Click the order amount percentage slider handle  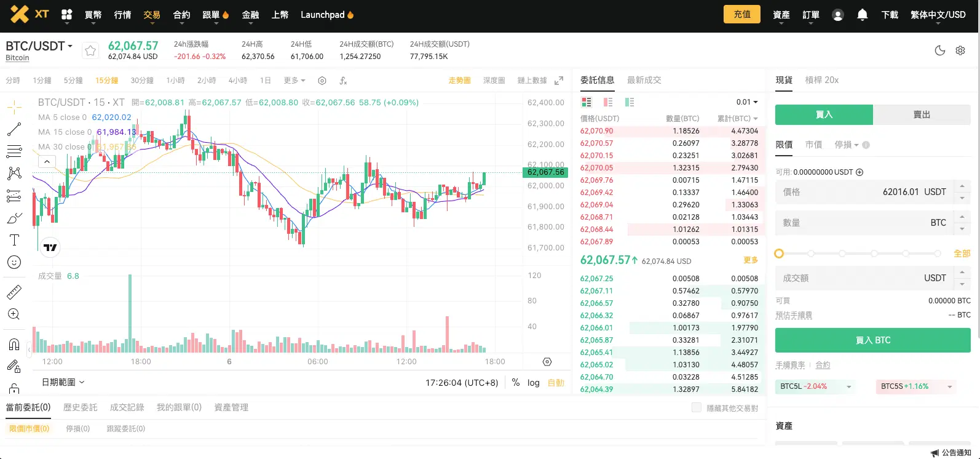click(779, 253)
